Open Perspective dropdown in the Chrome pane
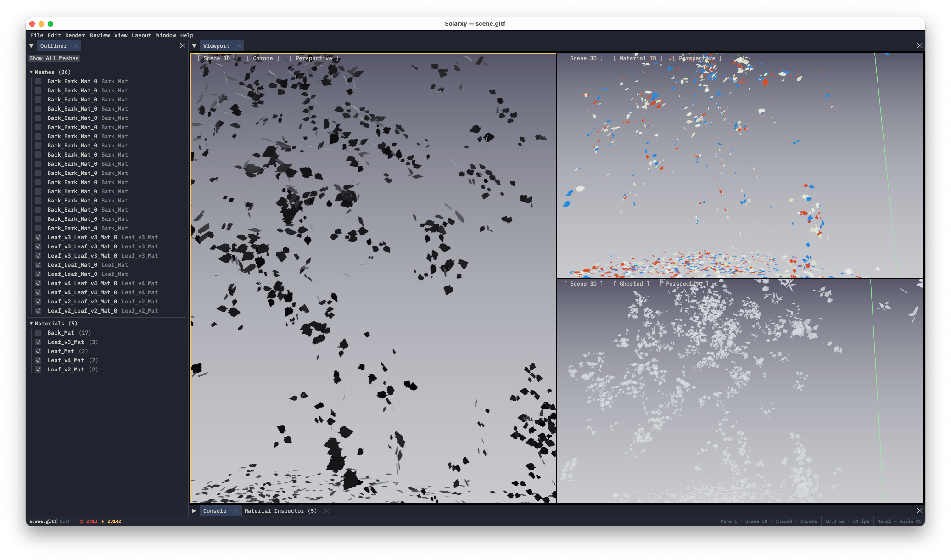Screen dimensions: 951x560 coord(314,58)
